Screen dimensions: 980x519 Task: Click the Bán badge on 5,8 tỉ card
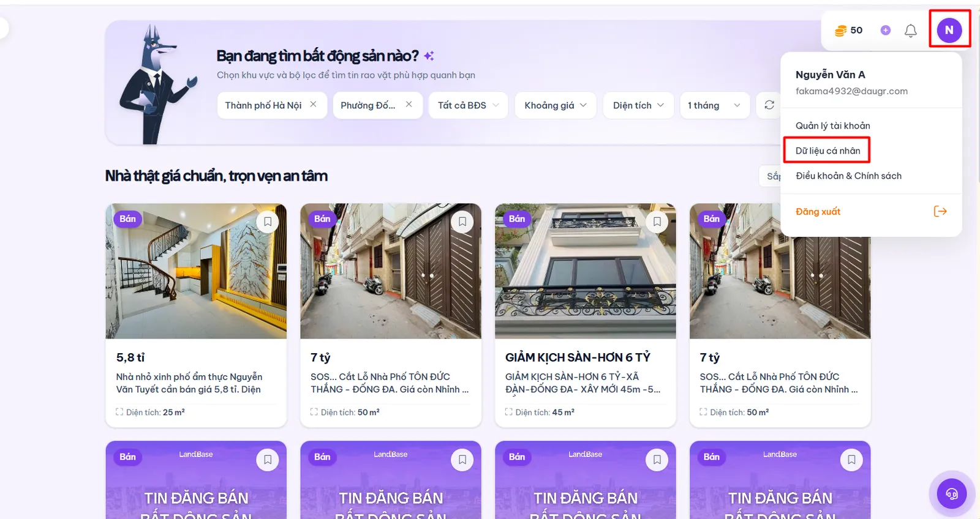(127, 219)
